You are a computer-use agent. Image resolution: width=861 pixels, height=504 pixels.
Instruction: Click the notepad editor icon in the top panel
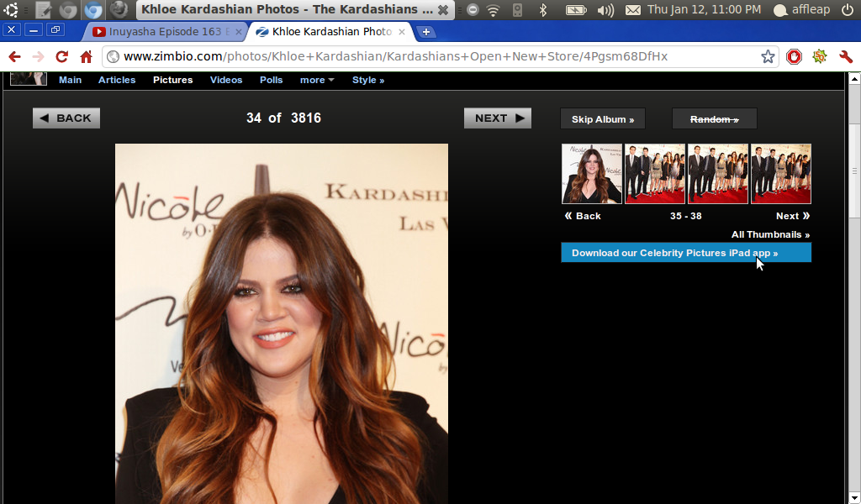coord(44,9)
